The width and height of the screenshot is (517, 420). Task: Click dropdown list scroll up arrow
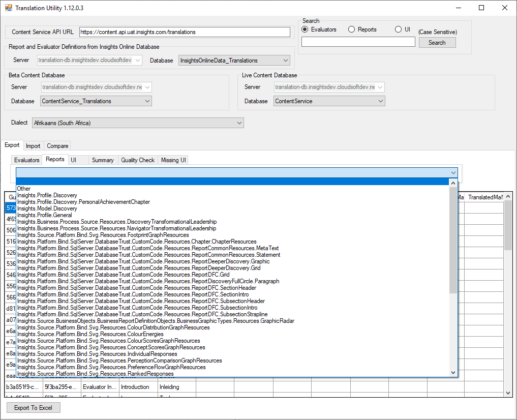point(453,183)
